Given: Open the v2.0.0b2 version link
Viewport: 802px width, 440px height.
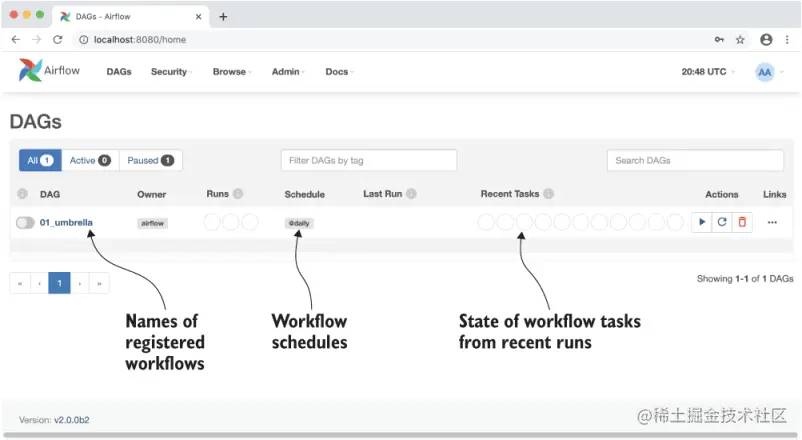Looking at the screenshot, I should point(72,420).
